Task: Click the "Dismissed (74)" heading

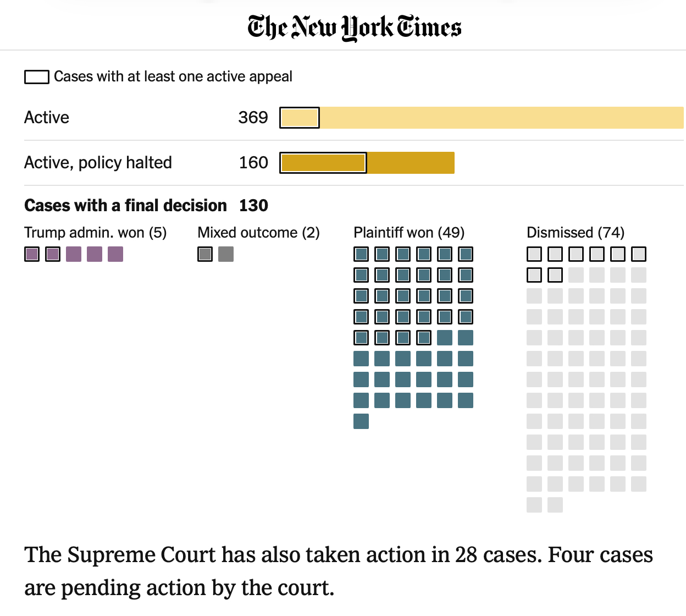Action: coord(576,233)
